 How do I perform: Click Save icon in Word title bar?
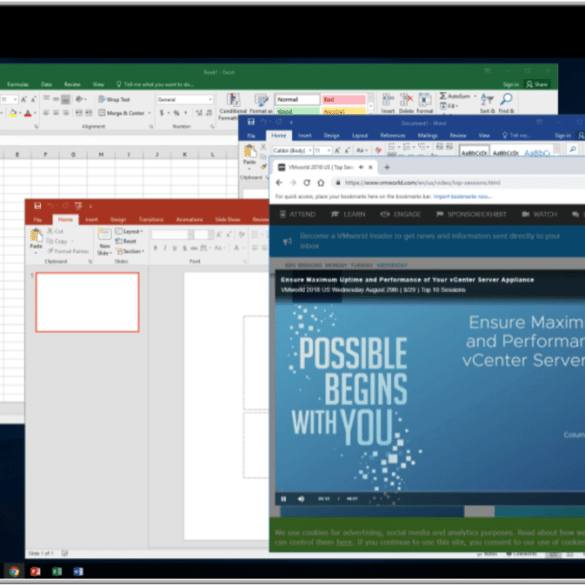click(251, 122)
